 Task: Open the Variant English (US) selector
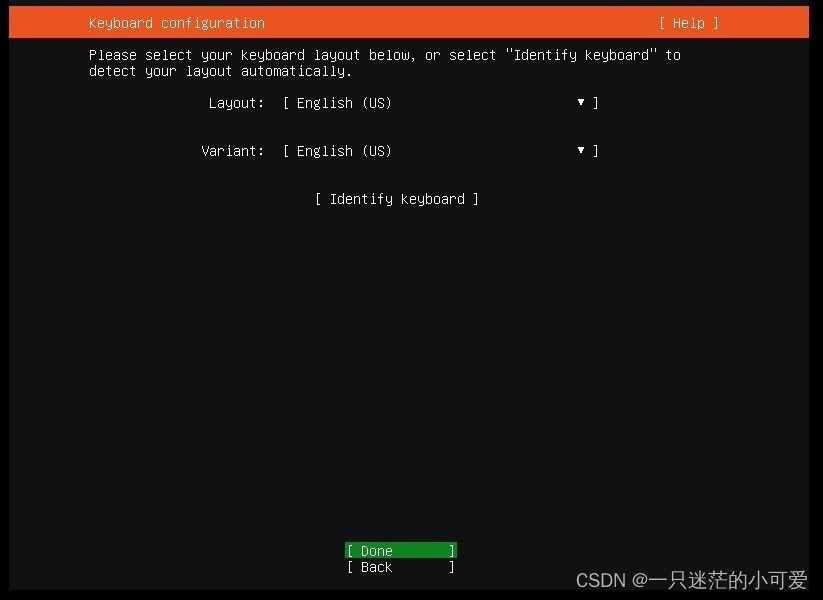pyautogui.click(x=440, y=151)
